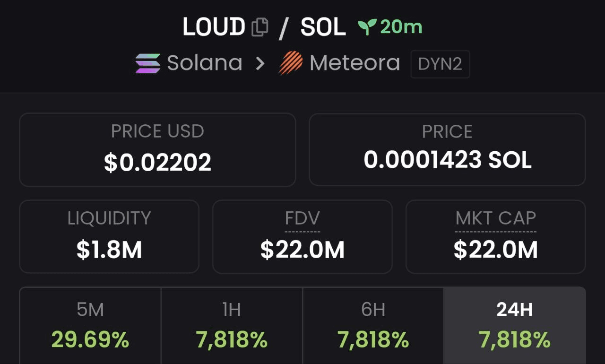Copy the LOUD token address icon
This screenshot has height=364, width=605.
click(x=260, y=27)
